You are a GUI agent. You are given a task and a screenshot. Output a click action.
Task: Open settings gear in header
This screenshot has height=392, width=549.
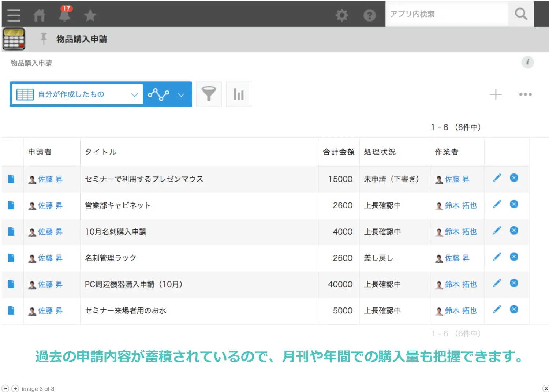coord(342,15)
